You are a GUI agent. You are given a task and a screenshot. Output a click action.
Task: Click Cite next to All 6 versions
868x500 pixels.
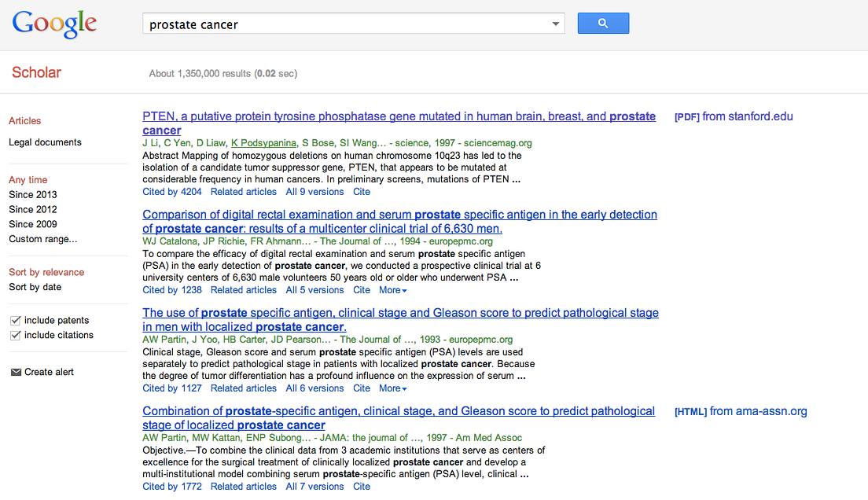(362, 388)
